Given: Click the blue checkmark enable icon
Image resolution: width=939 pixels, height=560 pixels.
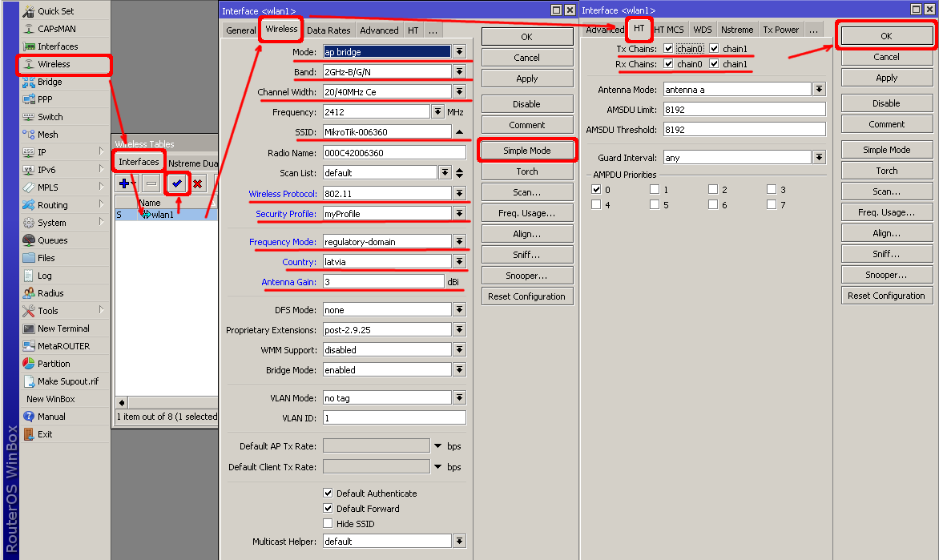Looking at the screenshot, I should click(x=177, y=183).
